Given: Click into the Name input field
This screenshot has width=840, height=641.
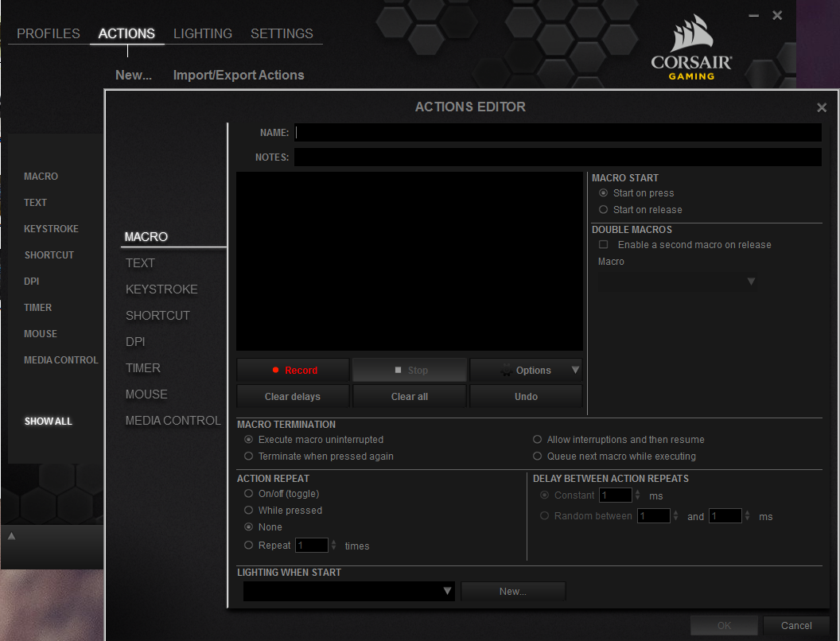Looking at the screenshot, I should click(x=558, y=132).
